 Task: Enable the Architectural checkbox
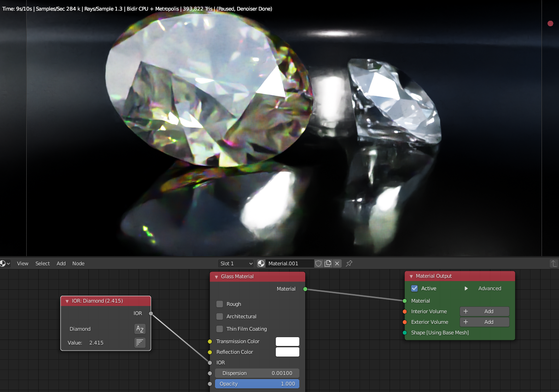[x=220, y=316]
